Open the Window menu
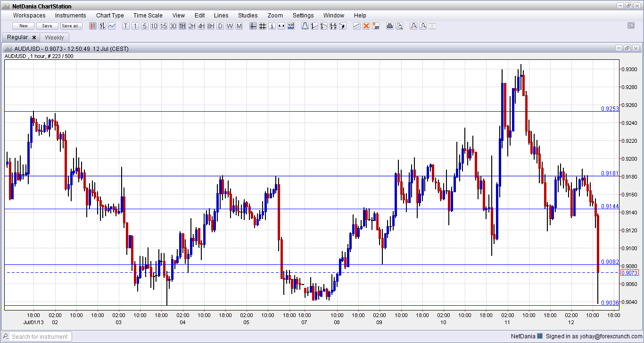The height and width of the screenshot is (343, 644). click(334, 16)
